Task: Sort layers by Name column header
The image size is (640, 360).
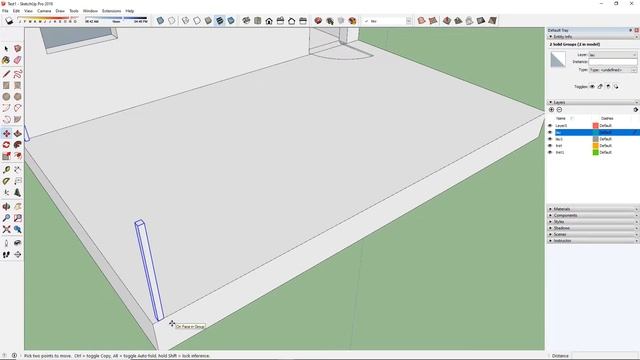Action: [x=561, y=118]
